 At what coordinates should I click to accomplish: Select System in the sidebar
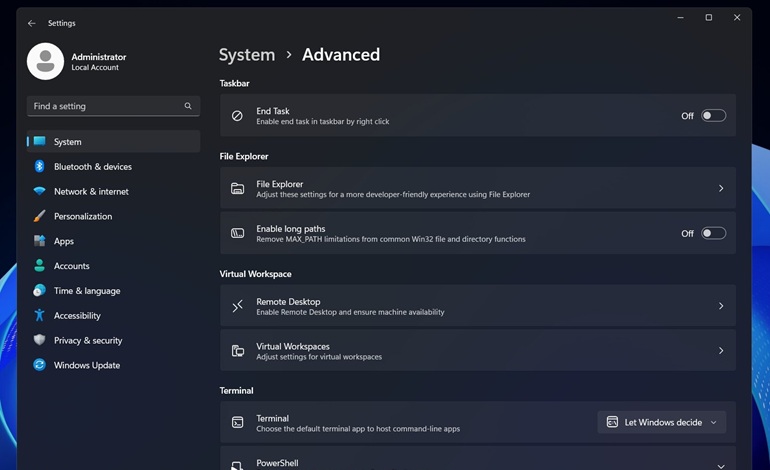click(x=113, y=141)
